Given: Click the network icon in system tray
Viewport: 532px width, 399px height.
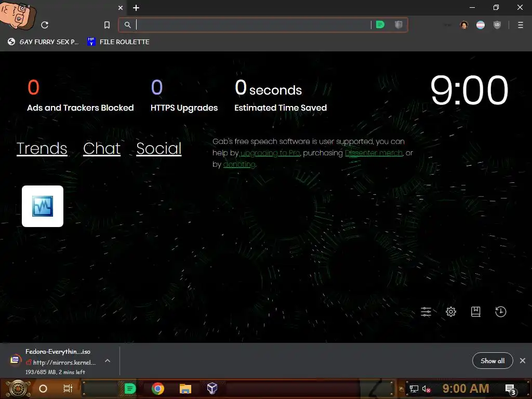Looking at the screenshot, I should click(x=414, y=389).
